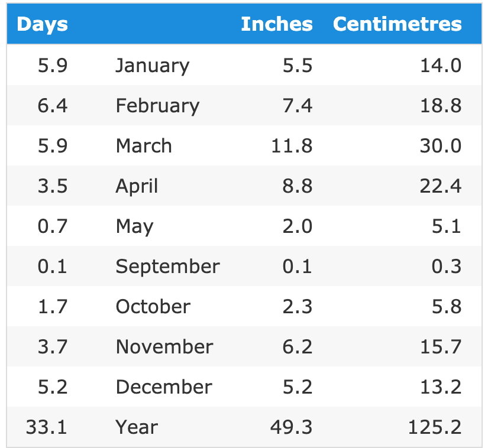Image resolution: width=491 pixels, height=448 pixels.
Task: Click November's 3.7 days value
Action: coord(53,346)
